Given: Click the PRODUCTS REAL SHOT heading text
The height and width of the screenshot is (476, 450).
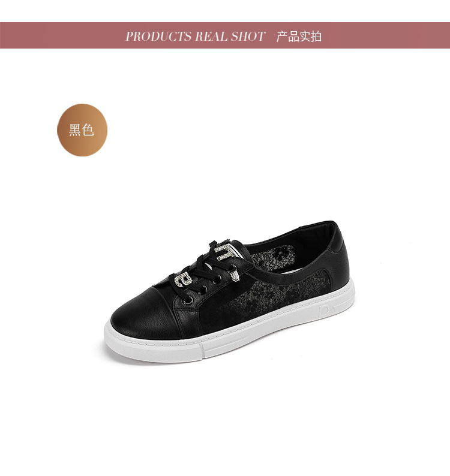Looking at the screenshot, I should pos(196,36).
